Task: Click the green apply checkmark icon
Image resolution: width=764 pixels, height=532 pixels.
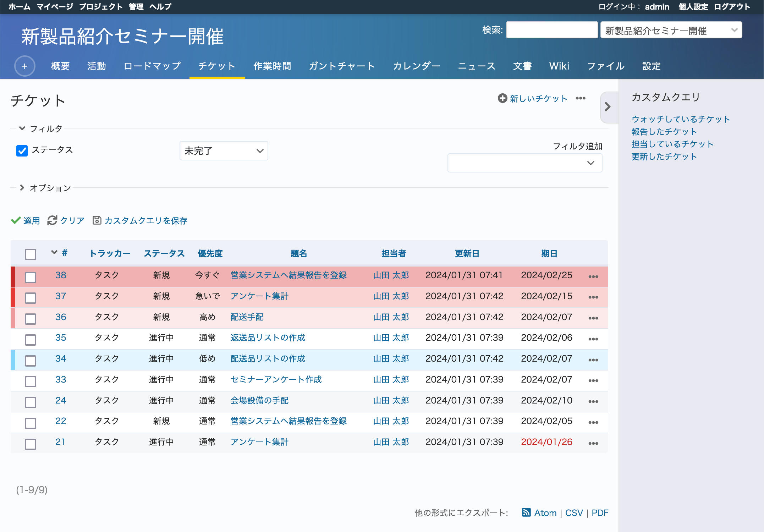Action: (x=16, y=220)
